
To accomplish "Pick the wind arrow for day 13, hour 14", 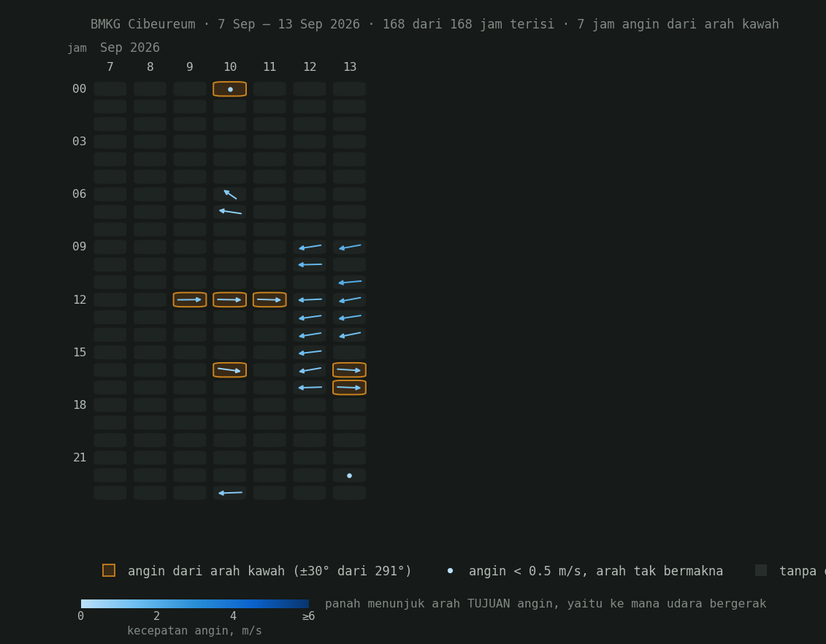I will pyautogui.click(x=350, y=335).
